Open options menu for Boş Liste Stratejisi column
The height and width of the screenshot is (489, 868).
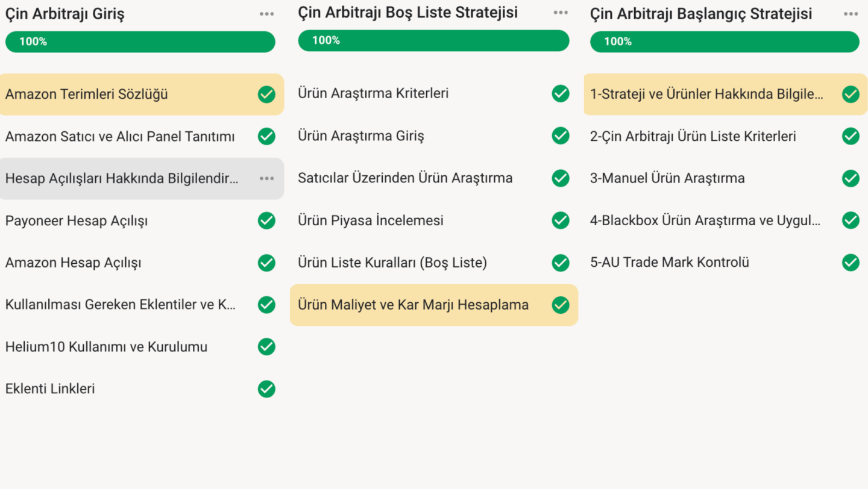[x=561, y=13]
